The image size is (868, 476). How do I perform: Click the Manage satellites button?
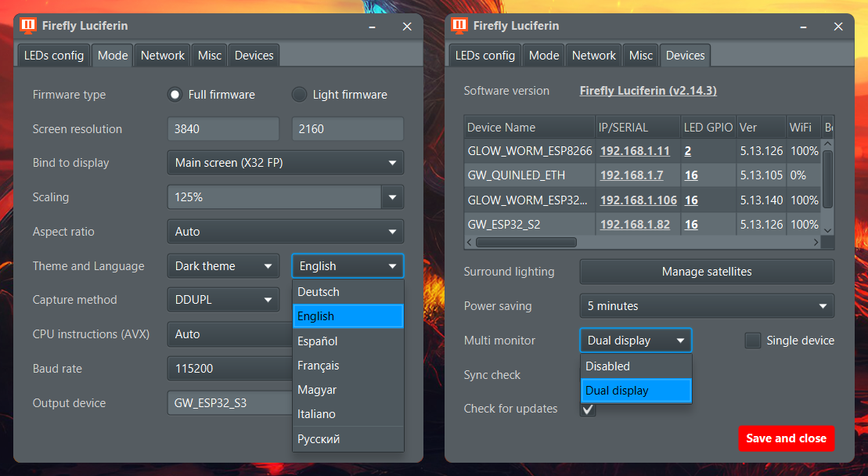[707, 272]
